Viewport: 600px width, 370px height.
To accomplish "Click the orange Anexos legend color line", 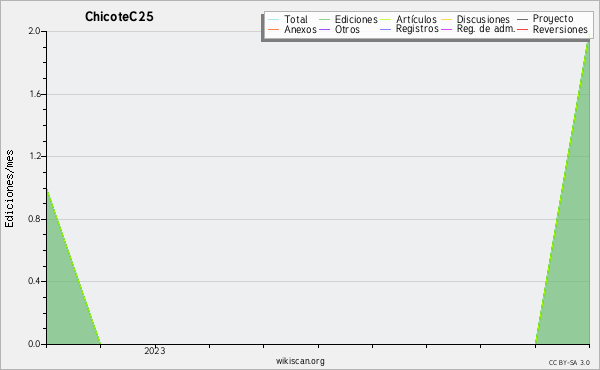I will [274, 29].
